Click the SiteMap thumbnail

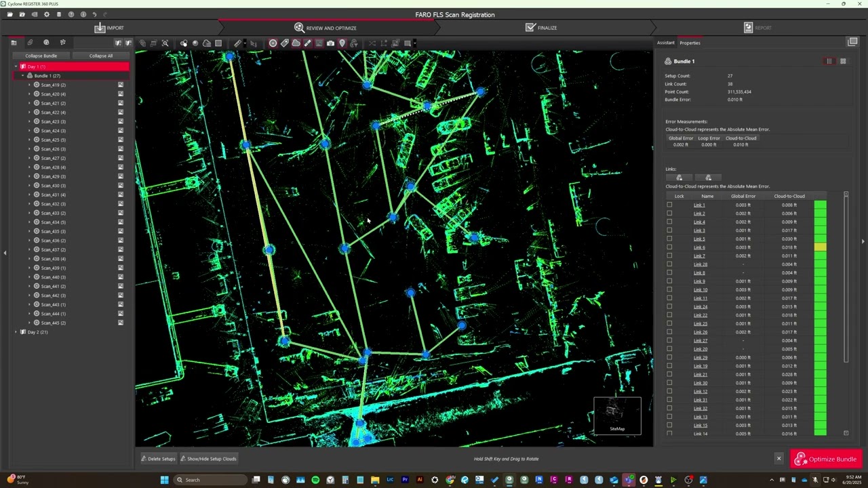click(x=617, y=415)
